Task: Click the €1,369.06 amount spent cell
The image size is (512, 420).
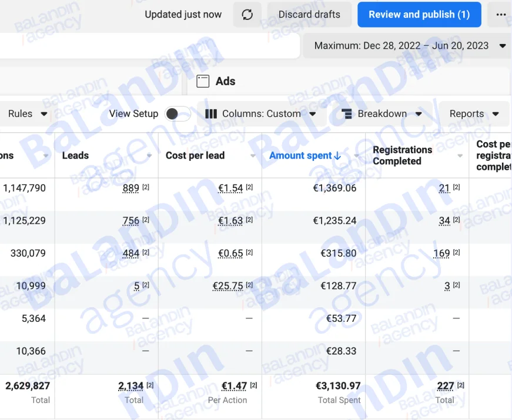Action: 334,189
